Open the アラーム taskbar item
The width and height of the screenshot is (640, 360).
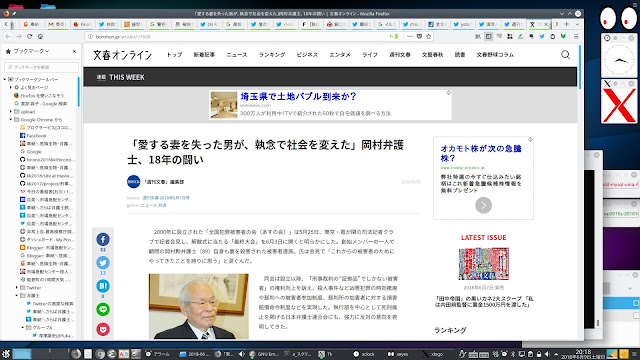click(158, 354)
